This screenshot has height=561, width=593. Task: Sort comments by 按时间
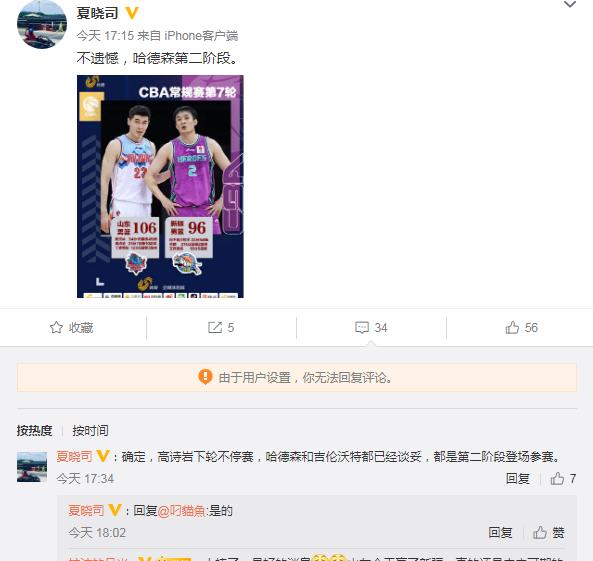tap(90, 430)
